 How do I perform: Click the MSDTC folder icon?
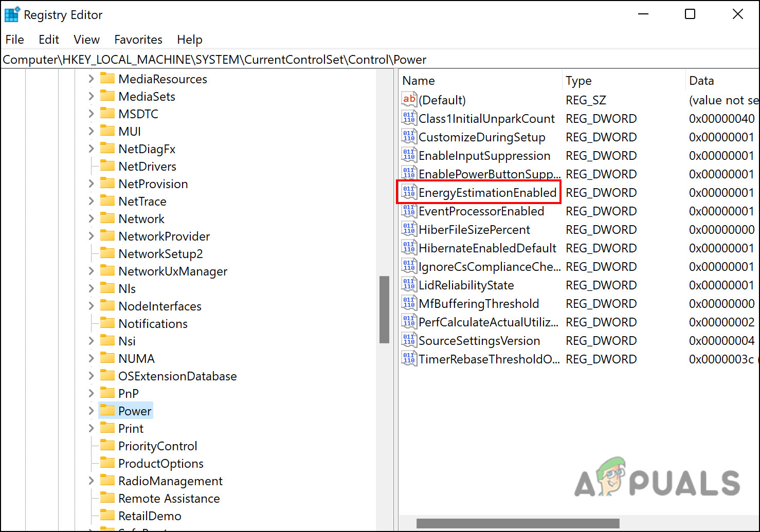[107, 113]
